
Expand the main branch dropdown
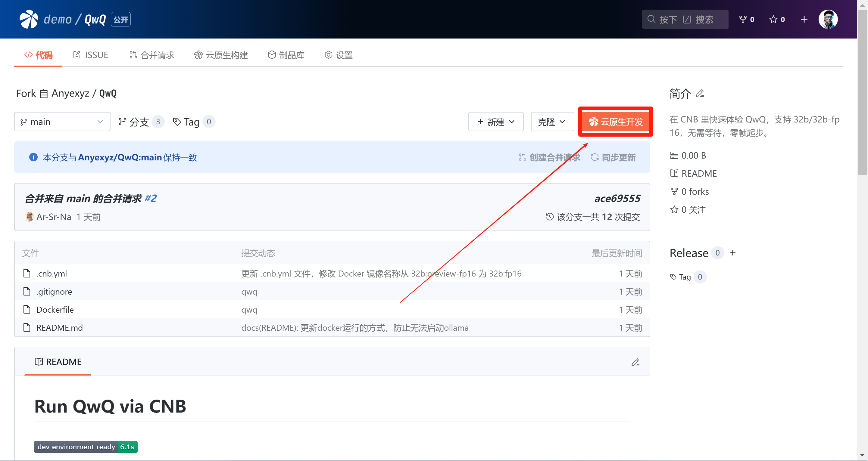62,122
